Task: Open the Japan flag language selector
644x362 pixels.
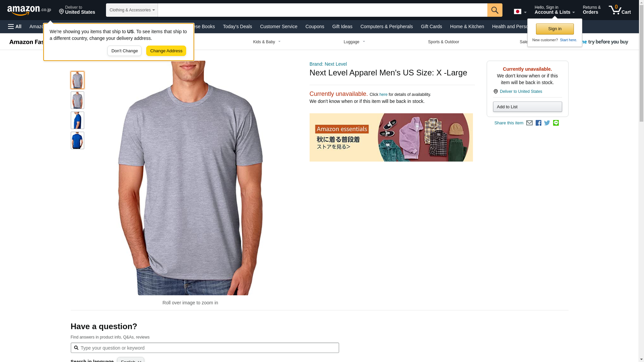Action: tap(520, 11)
